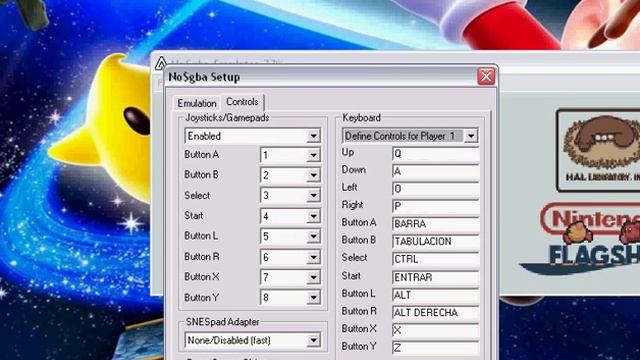
Task: Click keyboard Button B field TABULACION
Action: pos(436,242)
